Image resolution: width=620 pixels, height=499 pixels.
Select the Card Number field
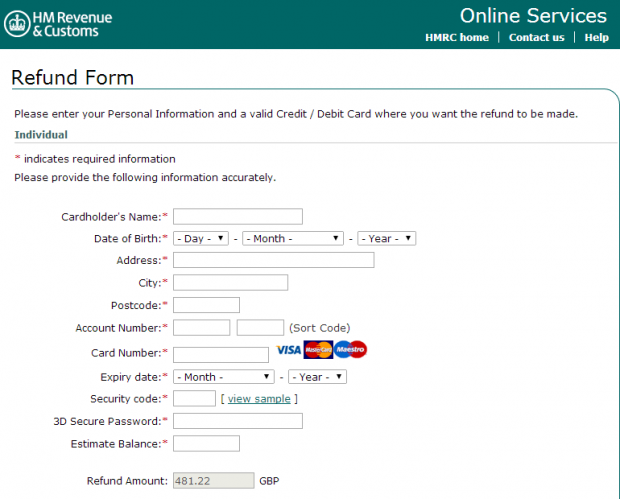click(x=221, y=355)
